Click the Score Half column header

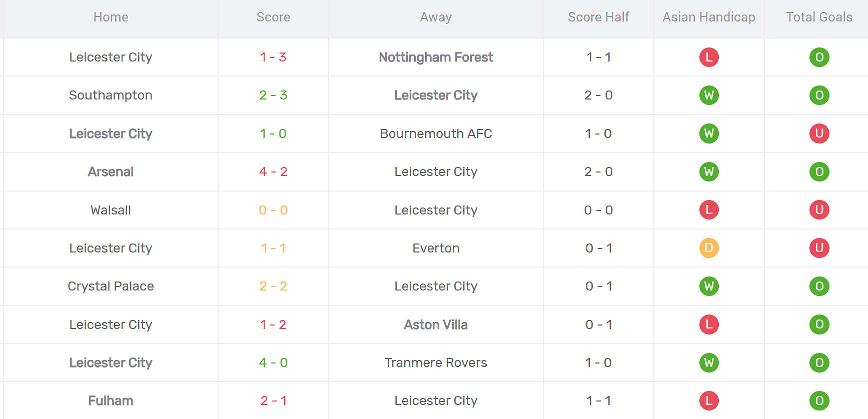pos(598,17)
